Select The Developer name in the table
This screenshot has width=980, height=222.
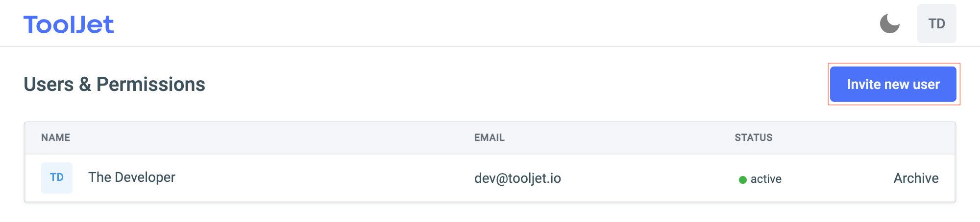[131, 178]
